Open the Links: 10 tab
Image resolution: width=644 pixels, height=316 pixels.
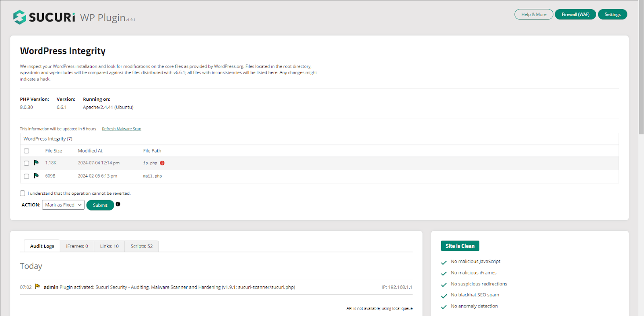[109, 246]
